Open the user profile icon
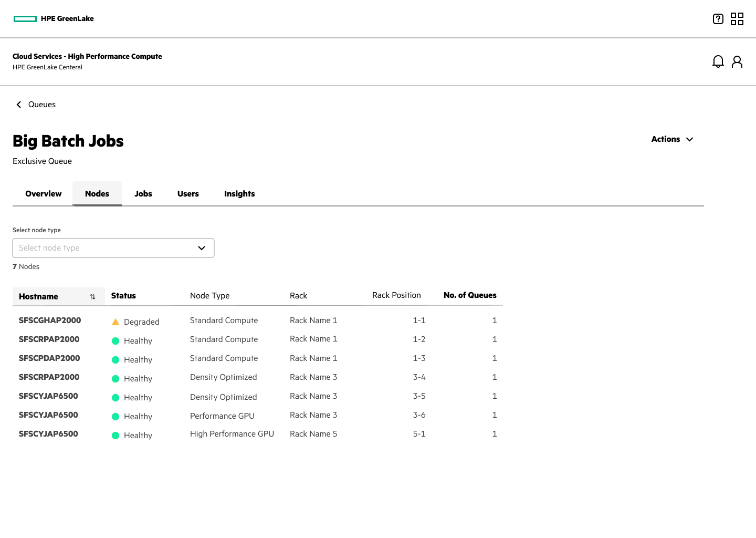Image resolution: width=756 pixels, height=538 pixels. coord(737,62)
